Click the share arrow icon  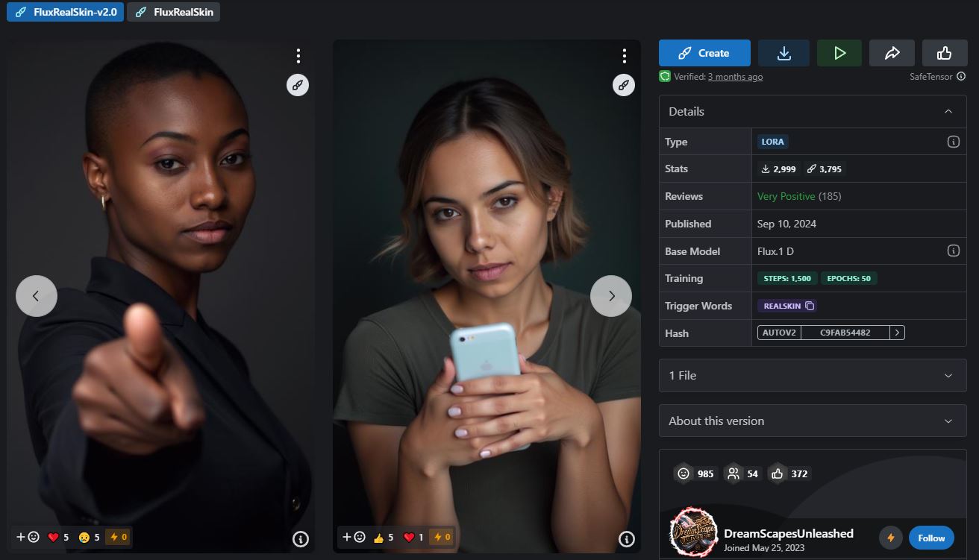892,53
